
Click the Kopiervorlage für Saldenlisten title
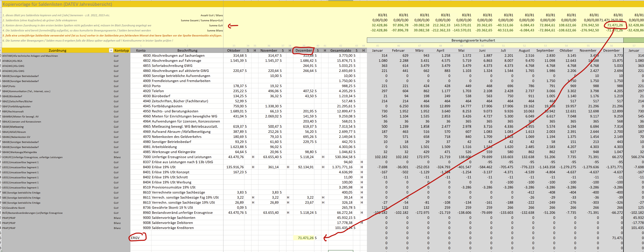(57, 4)
